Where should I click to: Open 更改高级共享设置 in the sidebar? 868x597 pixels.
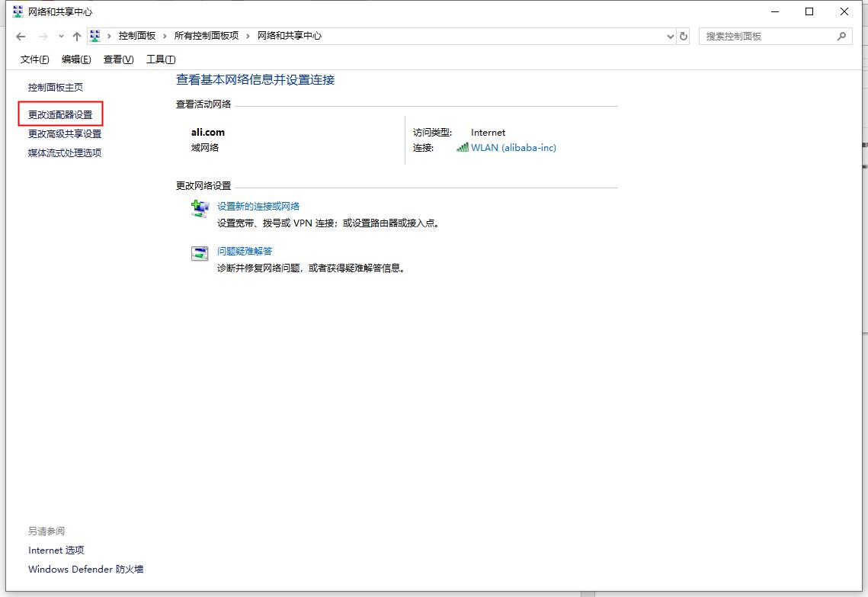coord(65,134)
